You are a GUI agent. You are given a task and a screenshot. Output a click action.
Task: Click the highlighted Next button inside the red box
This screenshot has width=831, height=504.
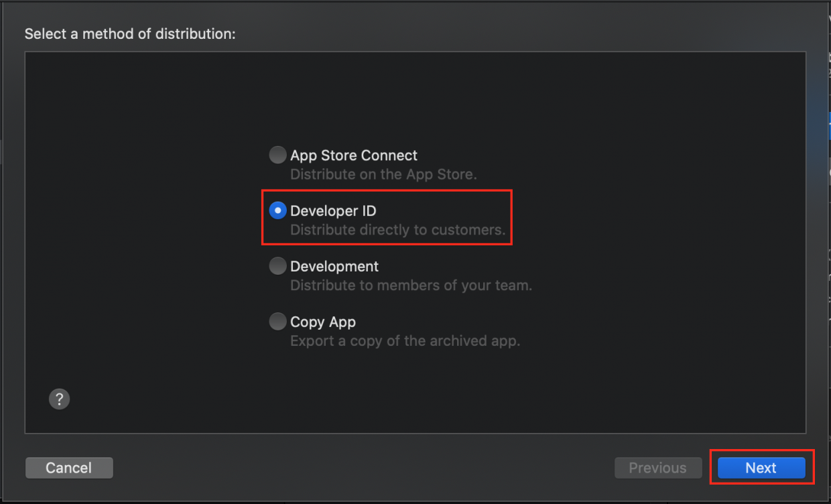click(x=761, y=467)
